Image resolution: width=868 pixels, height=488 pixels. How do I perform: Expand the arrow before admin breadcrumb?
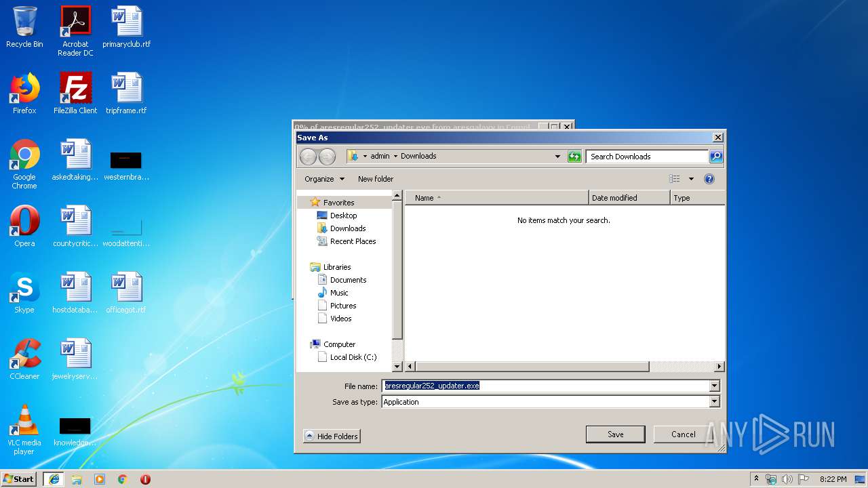point(365,156)
